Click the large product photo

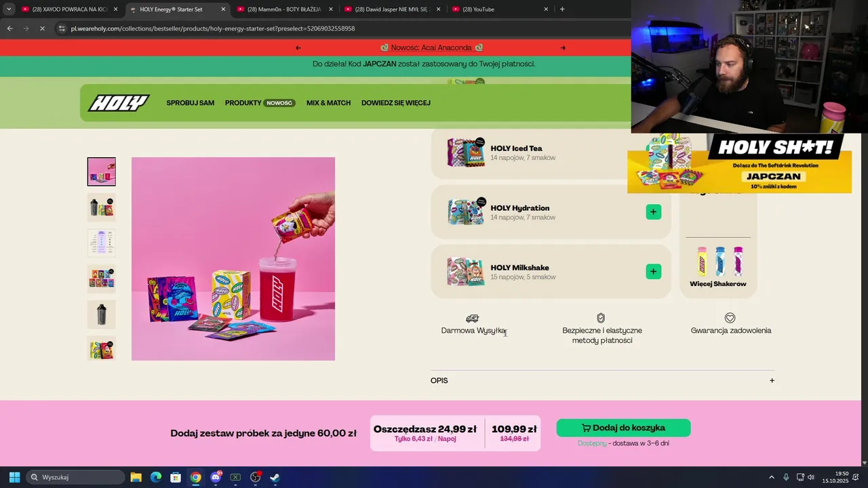pyautogui.click(x=233, y=259)
